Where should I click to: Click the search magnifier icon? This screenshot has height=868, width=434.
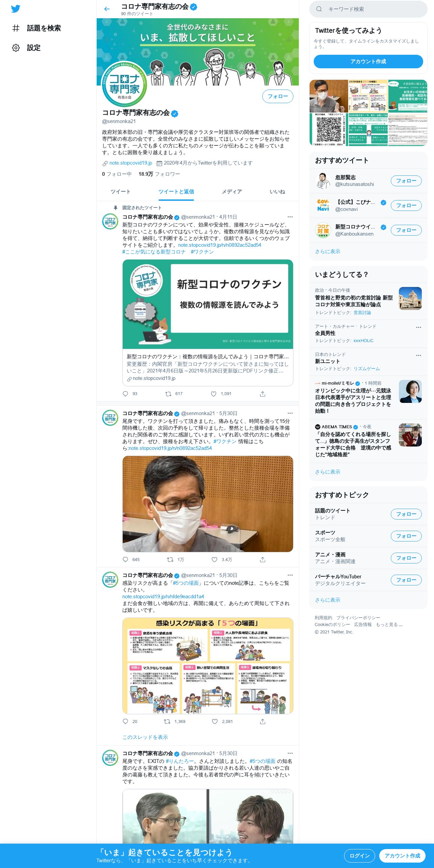[x=319, y=9]
